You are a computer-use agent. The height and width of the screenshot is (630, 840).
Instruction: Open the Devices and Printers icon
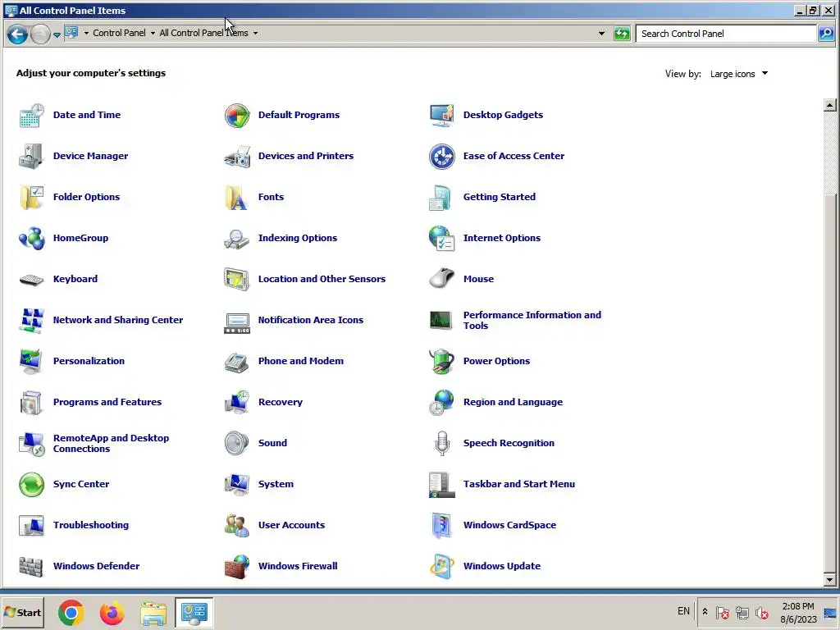[237, 156]
